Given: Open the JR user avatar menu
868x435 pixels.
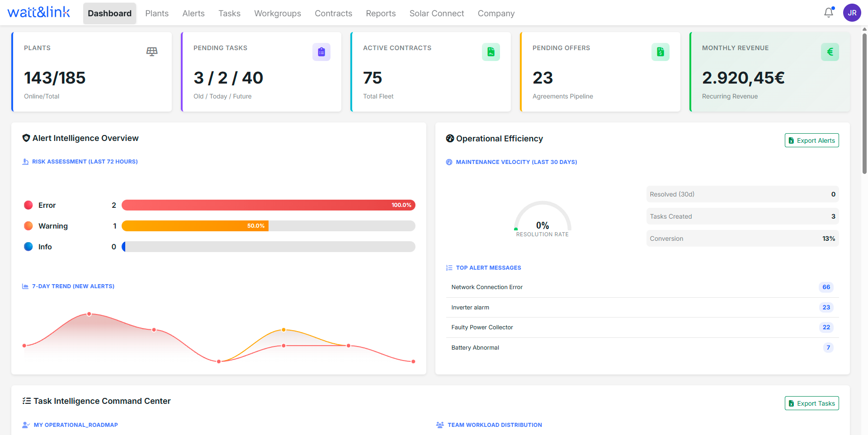Looking at the screenshot, I should tap(852, 13).
